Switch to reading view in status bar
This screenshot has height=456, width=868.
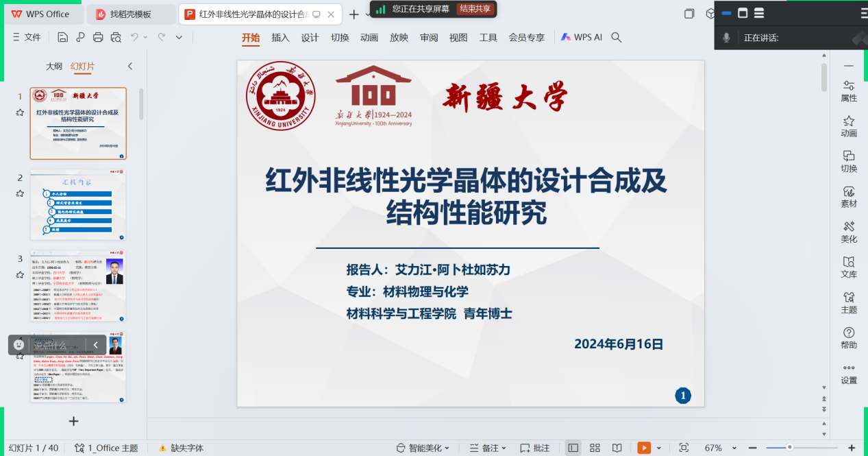[617, 448]
